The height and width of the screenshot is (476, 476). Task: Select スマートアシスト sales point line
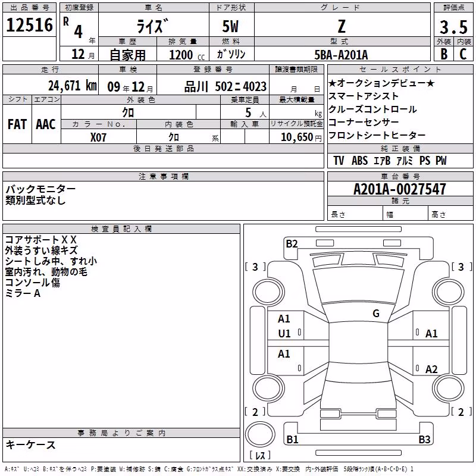tap(364, 96)
